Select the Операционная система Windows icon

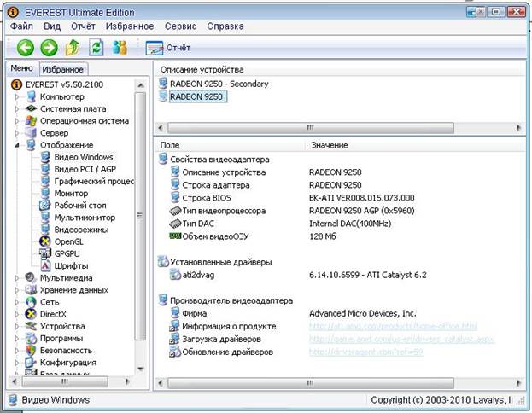31,121
